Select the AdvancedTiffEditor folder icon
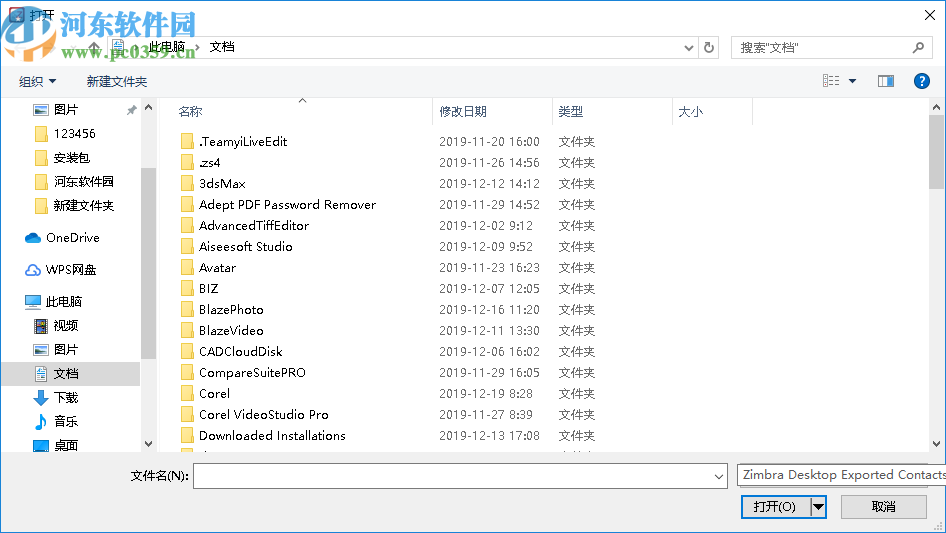This screenshot has height=533, width=946. [187, 226]
